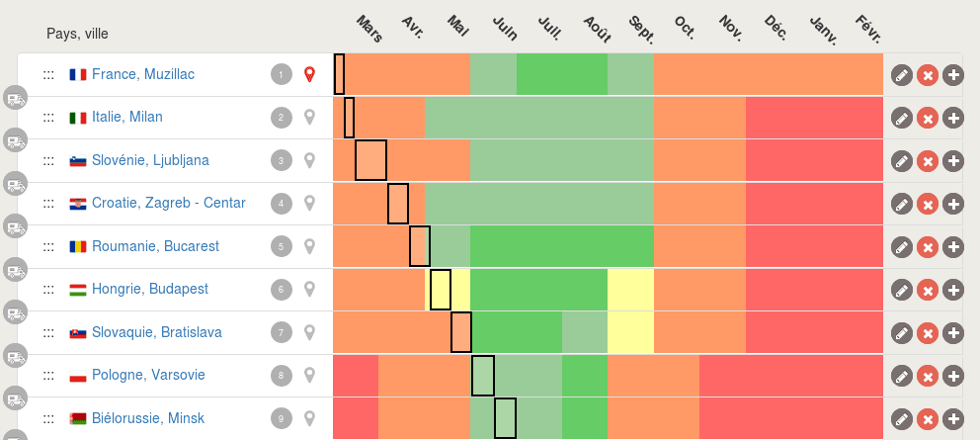
Task: Grab the drag handle for Slovénie, Ljubljana
Action: pyautogui.click(x=48, y=160)
